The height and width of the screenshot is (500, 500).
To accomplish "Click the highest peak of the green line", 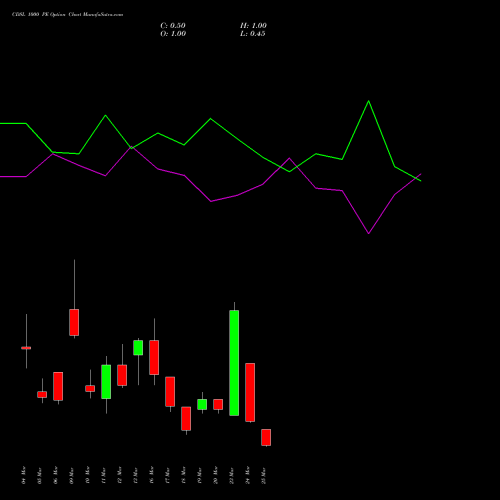I will point(368,101).
